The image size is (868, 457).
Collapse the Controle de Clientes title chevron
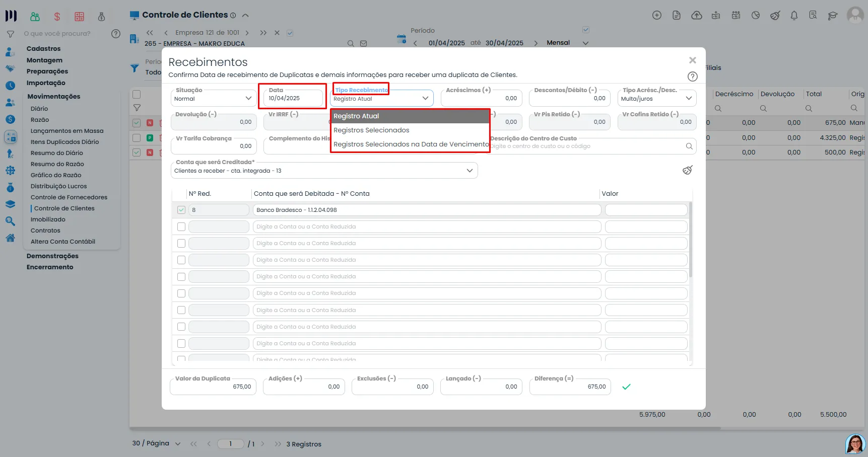tap(245, 16)
